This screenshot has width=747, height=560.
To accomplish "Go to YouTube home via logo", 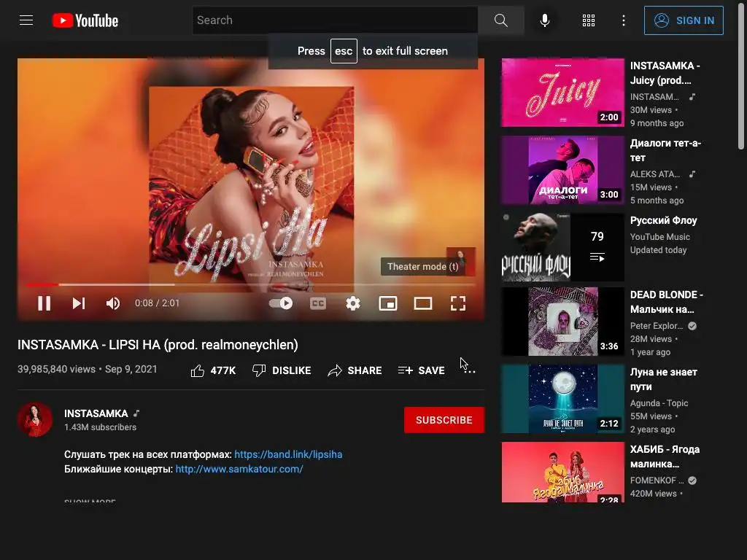I will 85,20.
